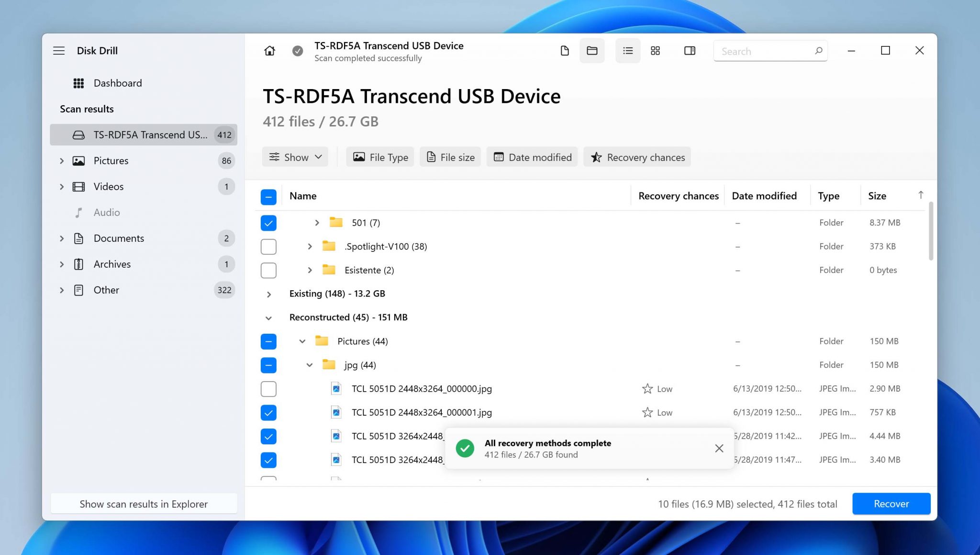Switch to grid view using the toolbar icon
The image size is (980, 555).
coord(655,50)
